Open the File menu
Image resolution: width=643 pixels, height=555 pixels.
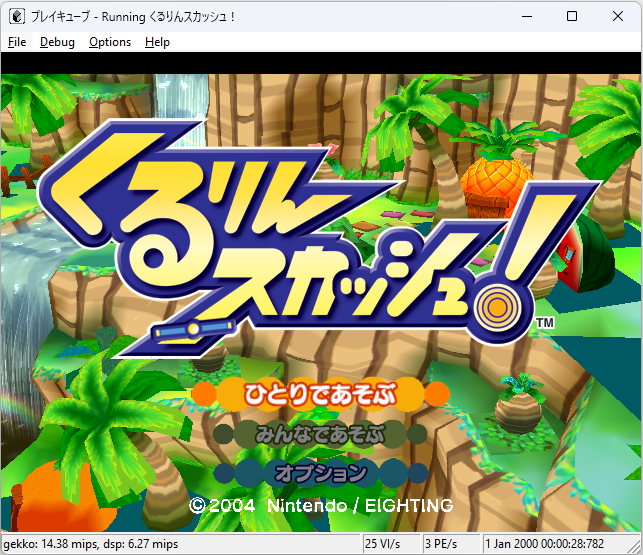click(17, 42)
